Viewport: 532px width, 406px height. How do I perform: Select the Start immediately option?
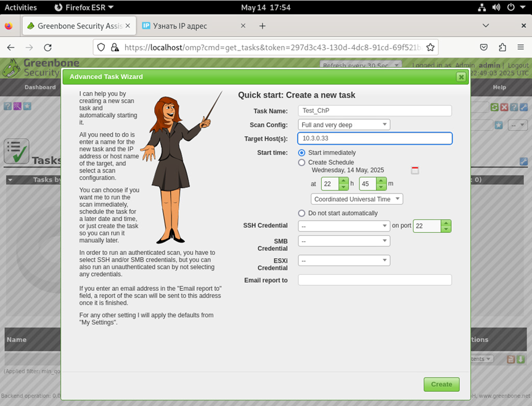[301, 153]
